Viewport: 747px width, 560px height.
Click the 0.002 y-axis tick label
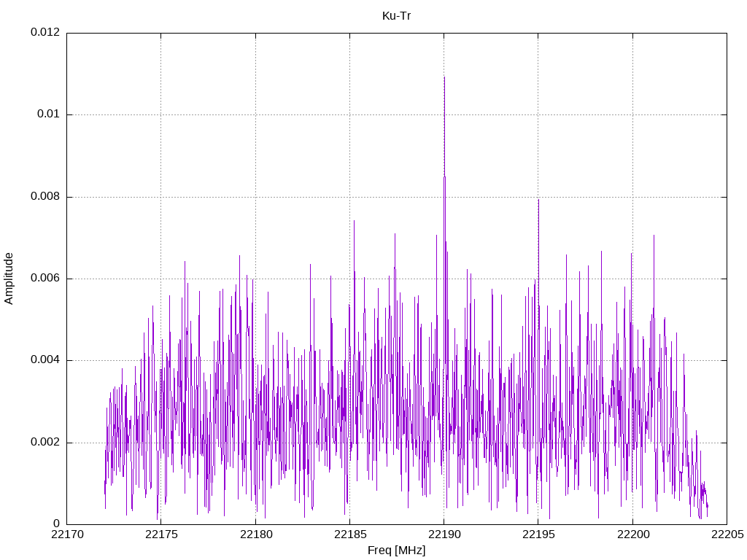tap(45, 443)
